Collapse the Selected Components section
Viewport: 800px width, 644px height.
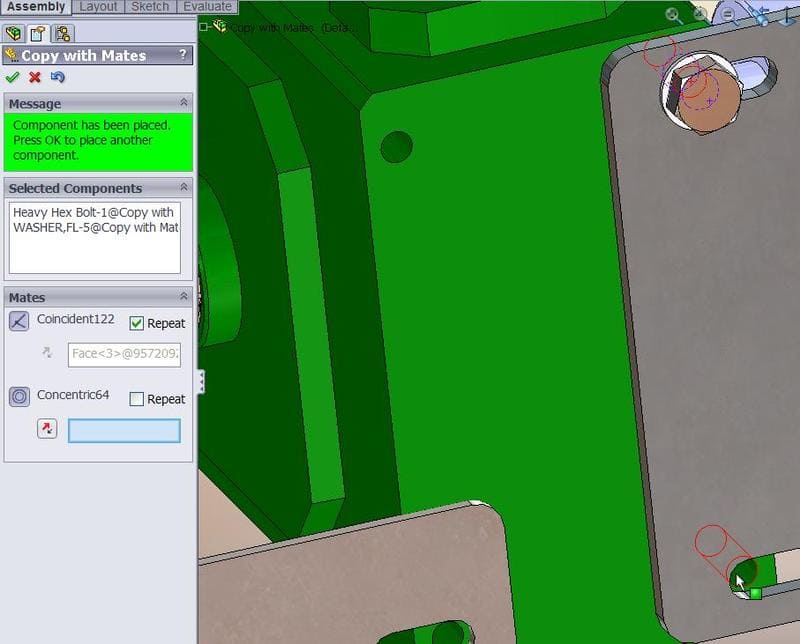[x=183, y=187]
